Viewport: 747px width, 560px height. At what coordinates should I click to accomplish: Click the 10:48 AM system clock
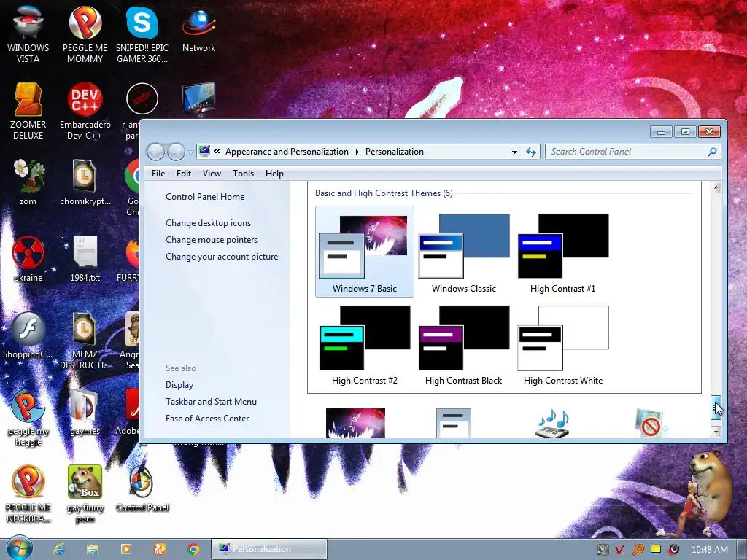[709, 549]
